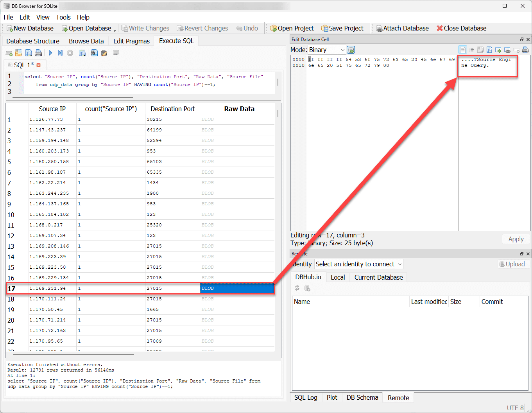532x413 pixels.
Task: Click the comment/uncomment lines icon
Action: coord(116,53)
